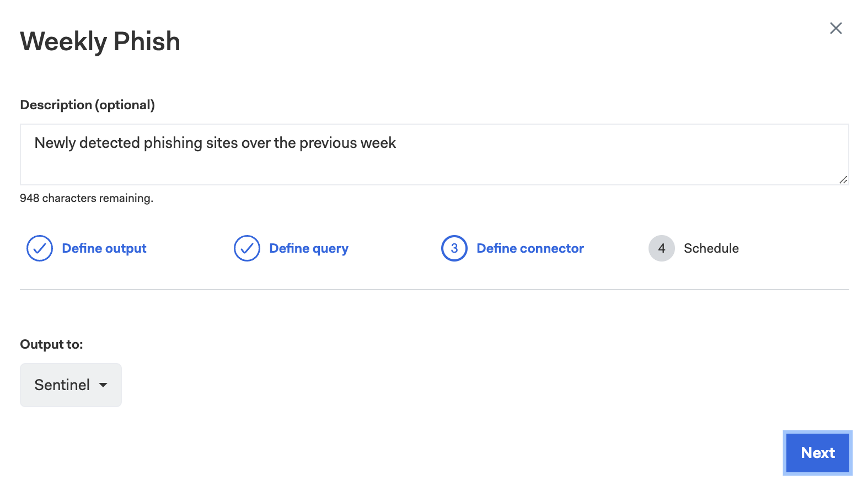Jump to the Schedule step
Viewport: 868px width, 480px height.
[711, 248]
